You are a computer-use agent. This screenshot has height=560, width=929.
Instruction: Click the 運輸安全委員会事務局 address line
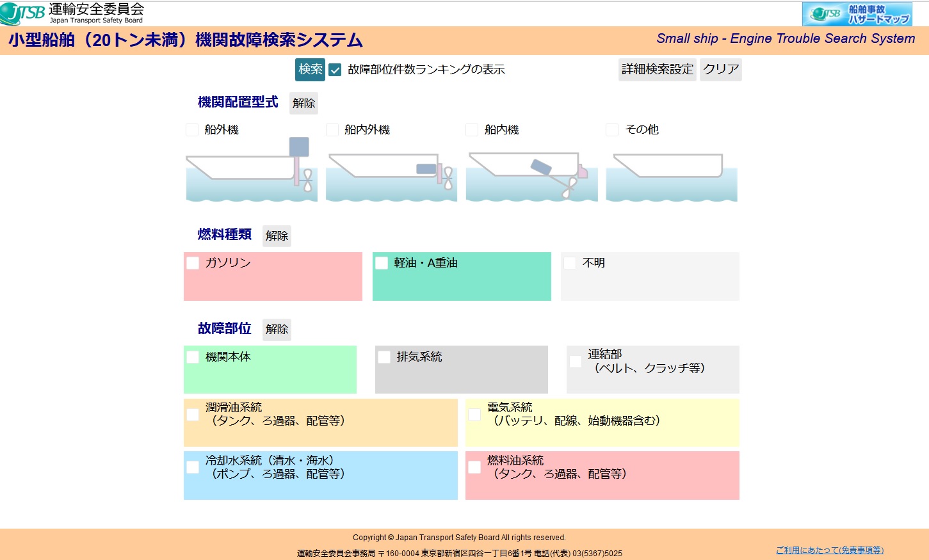459,554
